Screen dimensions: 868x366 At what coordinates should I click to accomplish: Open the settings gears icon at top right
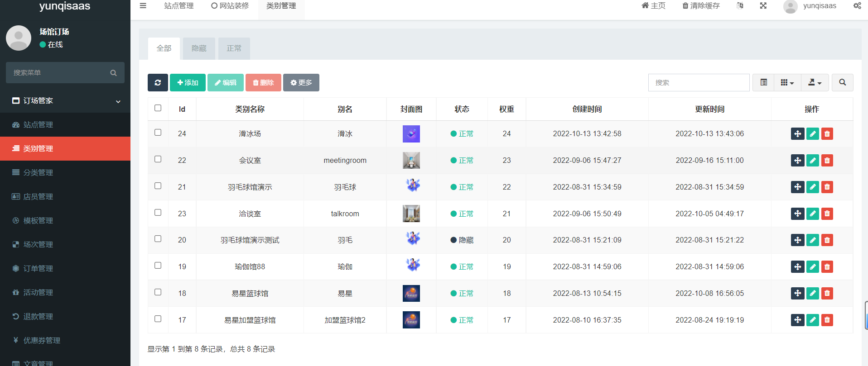click(857, 6)
